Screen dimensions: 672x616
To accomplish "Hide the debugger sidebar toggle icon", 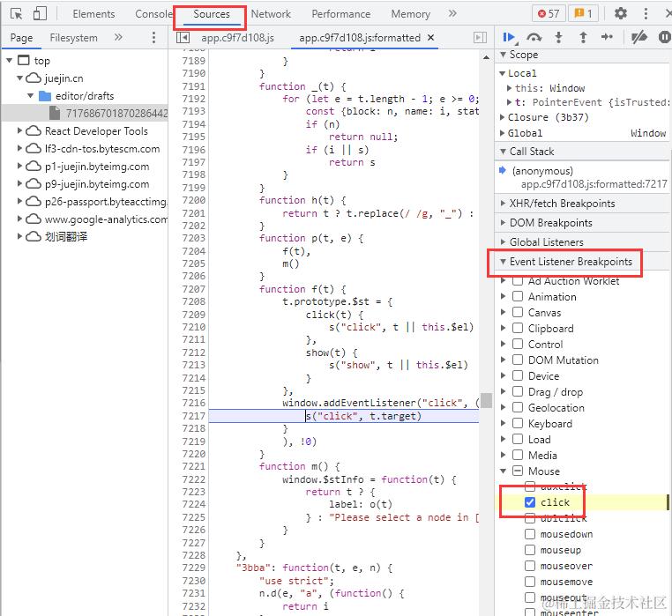I will pos(480,38).
